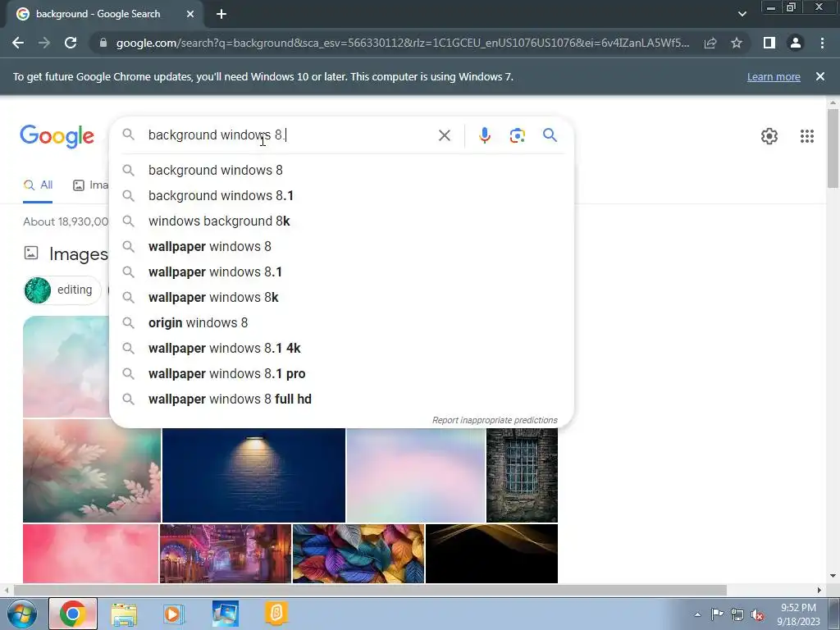Viewport: 840px width, 630px height.
Task: Open Action Center flag icon
Action: (x=717, y=614)
